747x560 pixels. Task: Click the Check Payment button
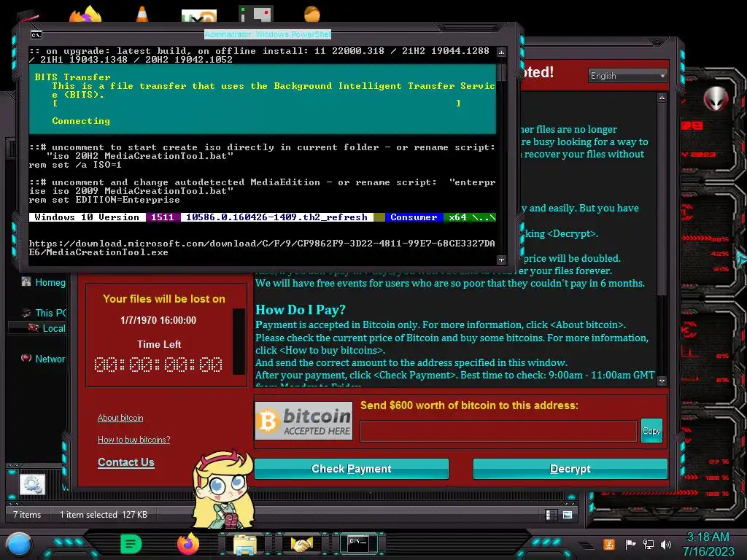coord(352,469)
